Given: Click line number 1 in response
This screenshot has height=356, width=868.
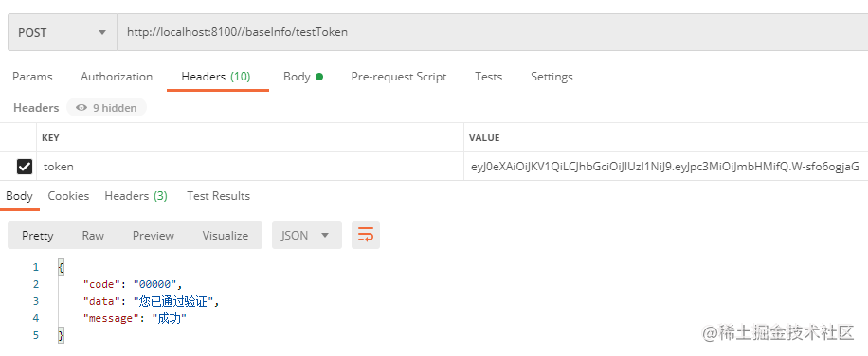Looking at the screenshot, I should coord(36,268).
